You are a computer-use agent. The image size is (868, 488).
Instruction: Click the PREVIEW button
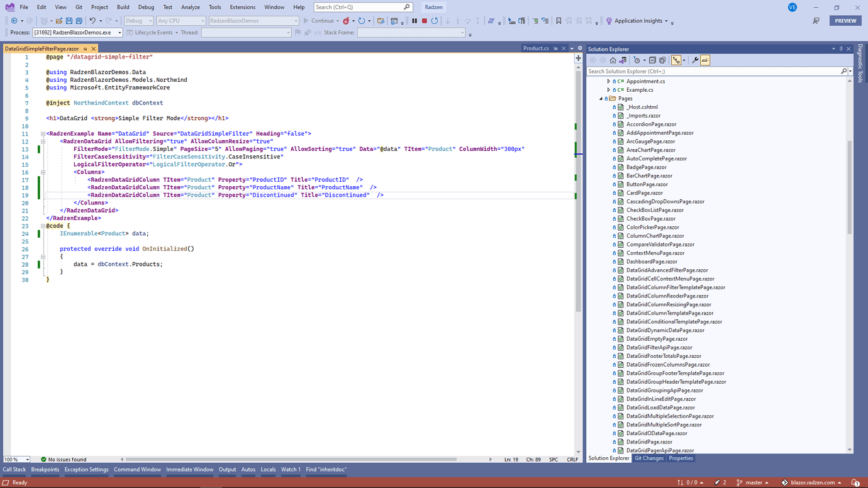845,21
